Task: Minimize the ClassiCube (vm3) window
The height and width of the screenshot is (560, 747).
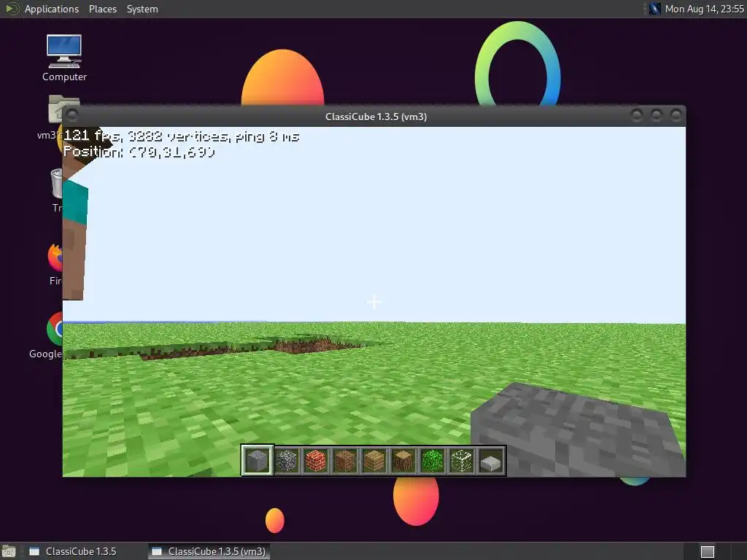Action: coord(636,115)
